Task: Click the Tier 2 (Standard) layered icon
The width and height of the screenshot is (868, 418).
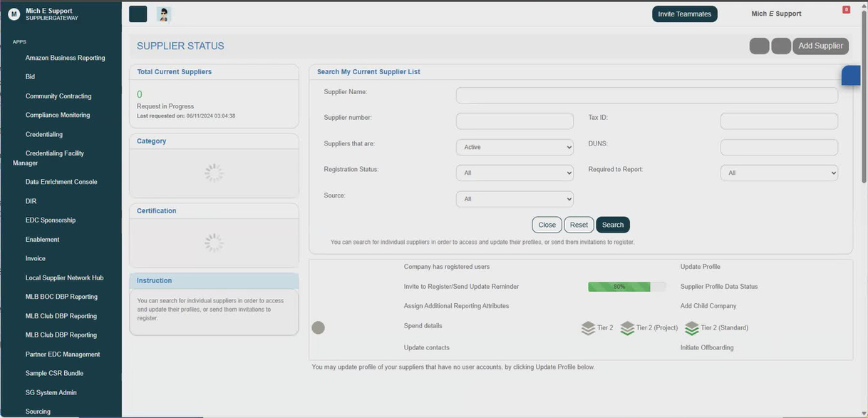Action: (691, 327)
